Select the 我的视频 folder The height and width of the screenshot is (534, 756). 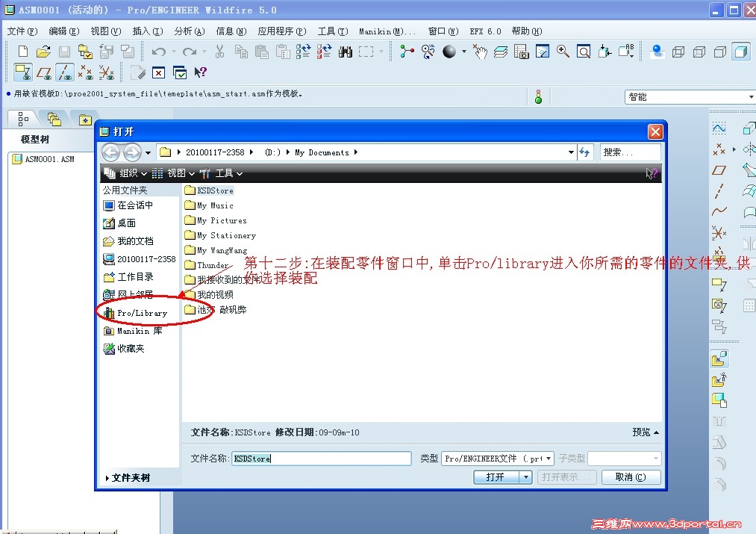point(209,295)
